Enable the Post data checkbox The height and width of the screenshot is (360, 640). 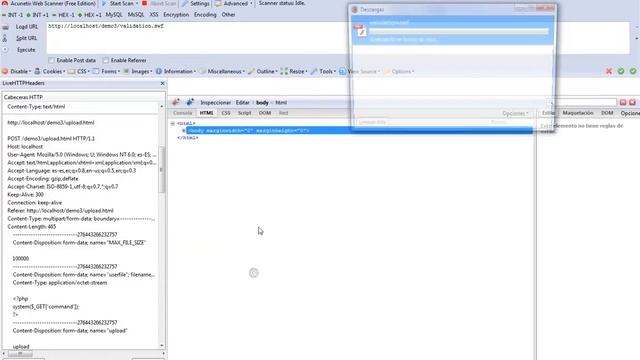tap(51, 60)
